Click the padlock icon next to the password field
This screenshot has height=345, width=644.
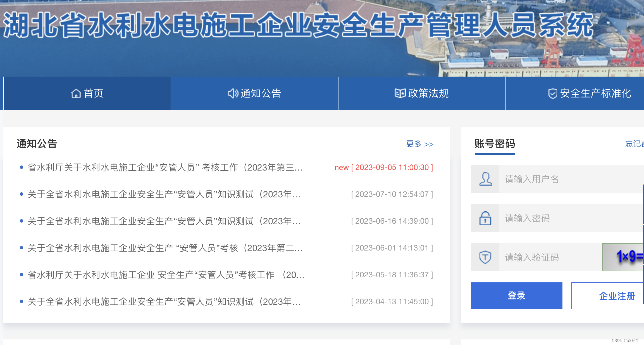(485, 218)
